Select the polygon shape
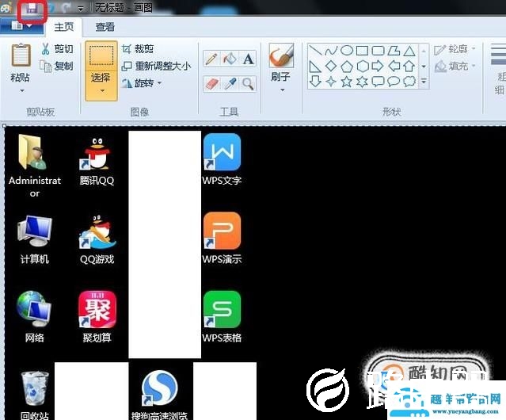Screen dimensions: 506x420 394,51
